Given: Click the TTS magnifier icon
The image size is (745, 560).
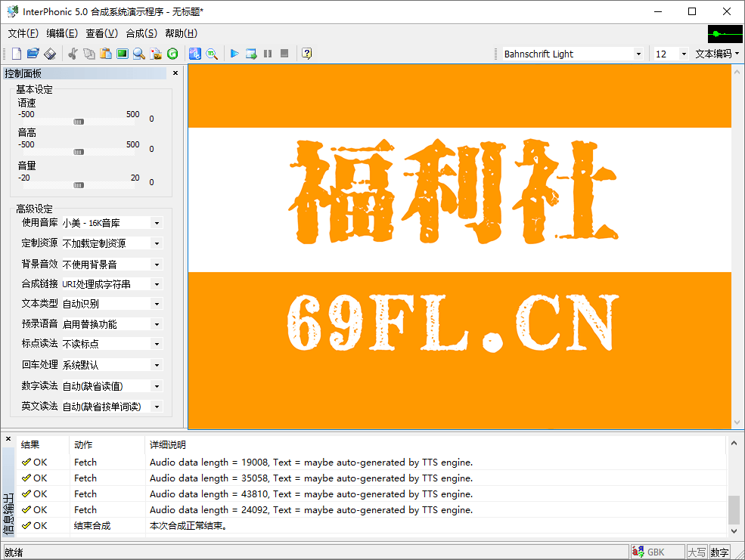Looking at the screenshot, I should (212, 54).
